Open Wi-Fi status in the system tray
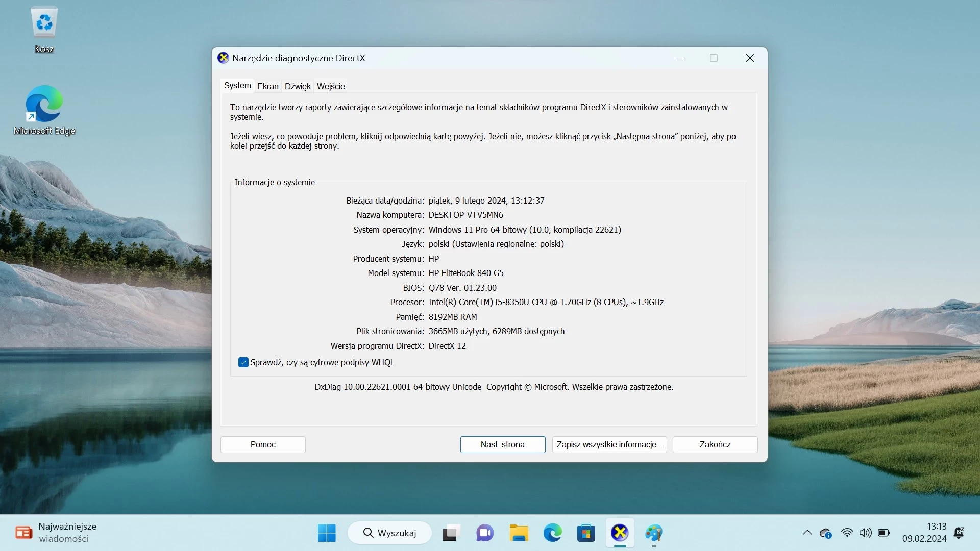 [x=846, y=533]
